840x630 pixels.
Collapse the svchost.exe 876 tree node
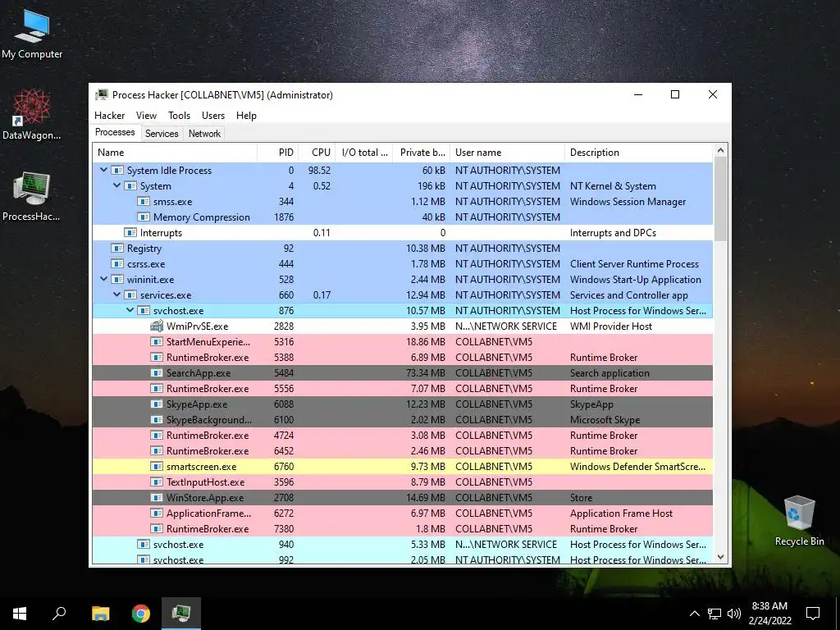[130, 311]
